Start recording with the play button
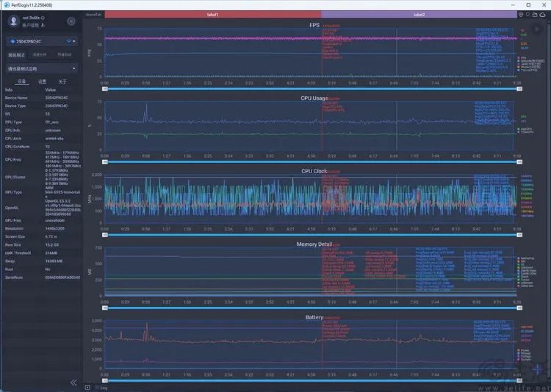 click(x=537, y=29)
